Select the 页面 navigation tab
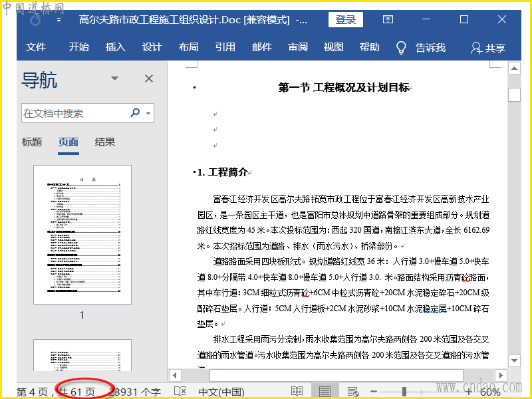 68,142
